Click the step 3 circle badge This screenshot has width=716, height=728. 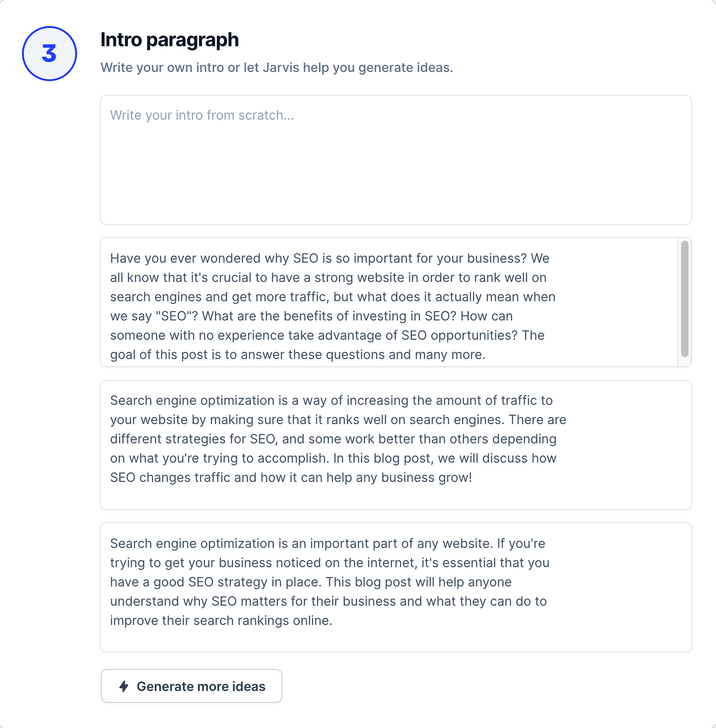50,54
